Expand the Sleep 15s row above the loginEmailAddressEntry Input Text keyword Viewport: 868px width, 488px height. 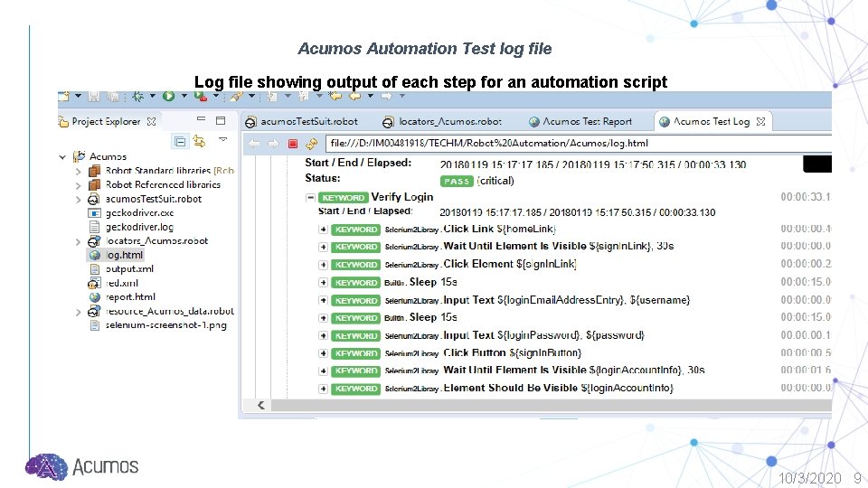point(324,283)
